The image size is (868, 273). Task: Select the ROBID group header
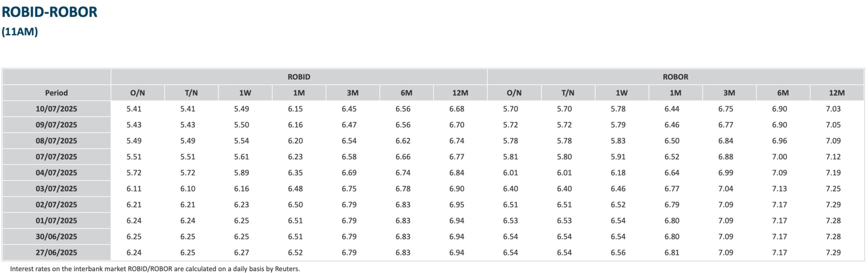[299, 77]
